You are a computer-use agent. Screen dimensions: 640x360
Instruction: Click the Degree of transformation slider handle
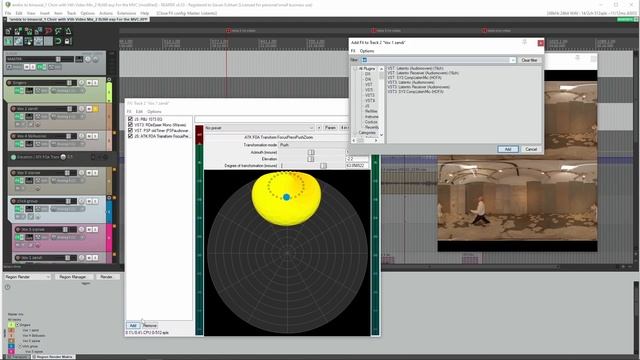tap(323, 166)
